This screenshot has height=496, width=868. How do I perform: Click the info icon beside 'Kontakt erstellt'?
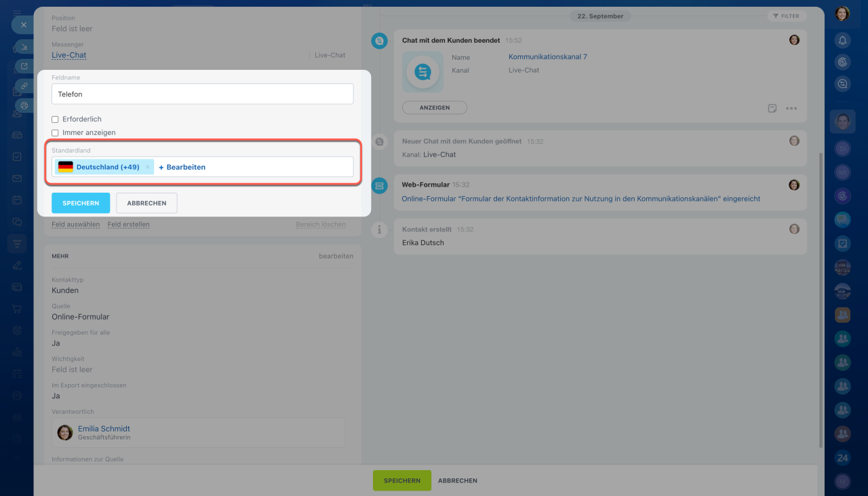pyautogui.click(x=379, y=230)
